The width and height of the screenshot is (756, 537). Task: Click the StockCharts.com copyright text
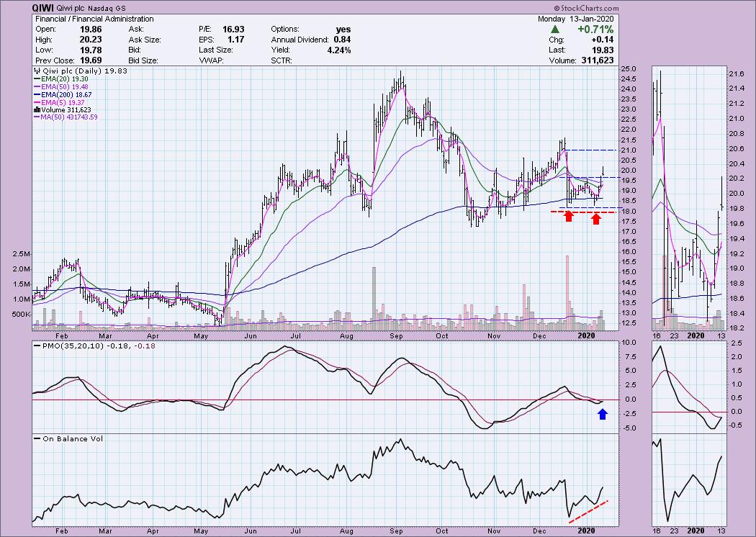tap(586, 8)
